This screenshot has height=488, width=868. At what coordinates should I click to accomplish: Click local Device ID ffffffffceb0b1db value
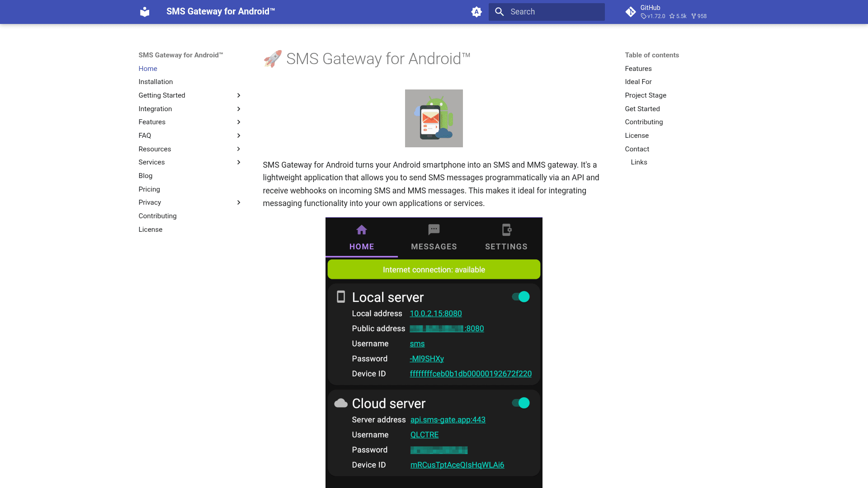(x=471, y=374)
